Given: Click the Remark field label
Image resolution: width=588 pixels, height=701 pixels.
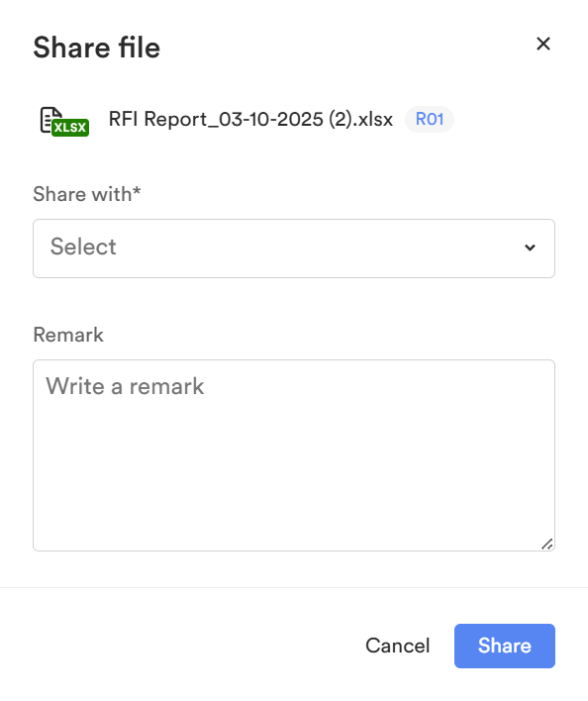Looking at the screenshot, I should click(68, 335).
